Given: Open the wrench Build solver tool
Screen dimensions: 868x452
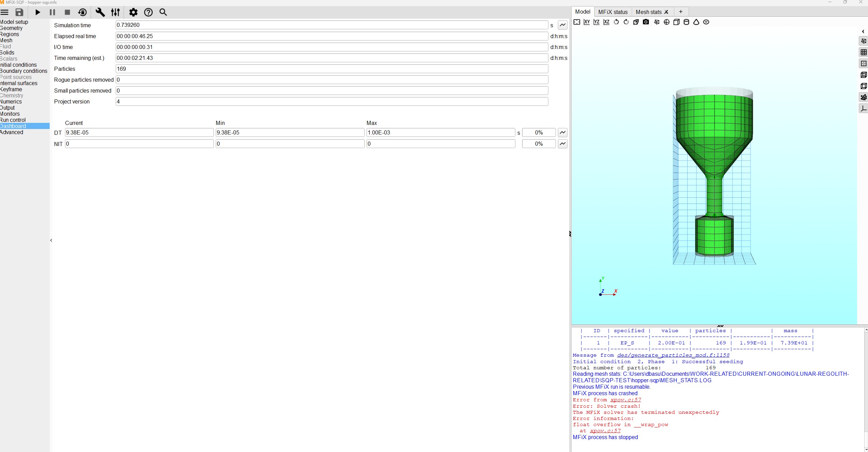Looking at the screenshot, I should pyautogui.click(x=100, y=12).
